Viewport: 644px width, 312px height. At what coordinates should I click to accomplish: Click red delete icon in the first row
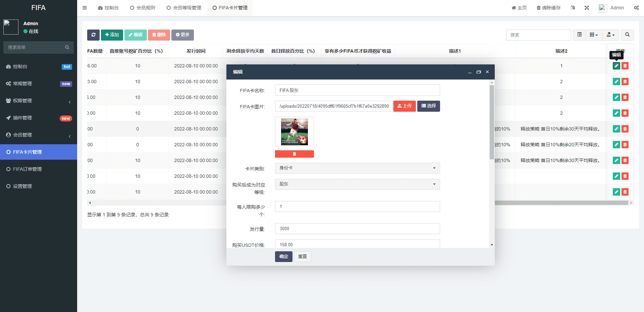[x=625, y=66]
